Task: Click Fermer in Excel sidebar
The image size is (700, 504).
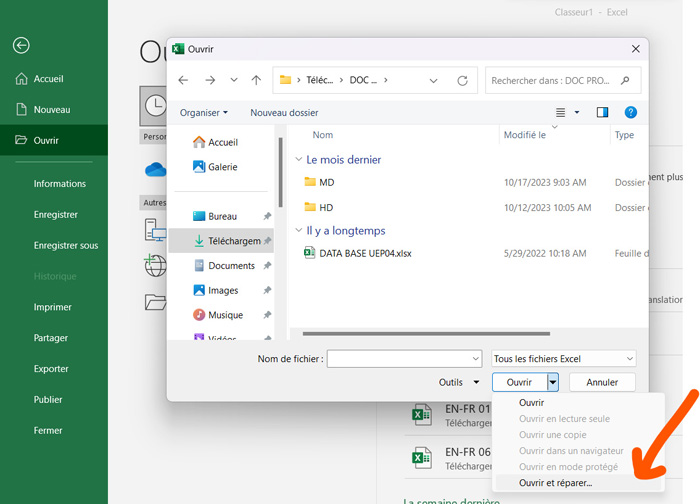Action: click(x=48, y=430)
